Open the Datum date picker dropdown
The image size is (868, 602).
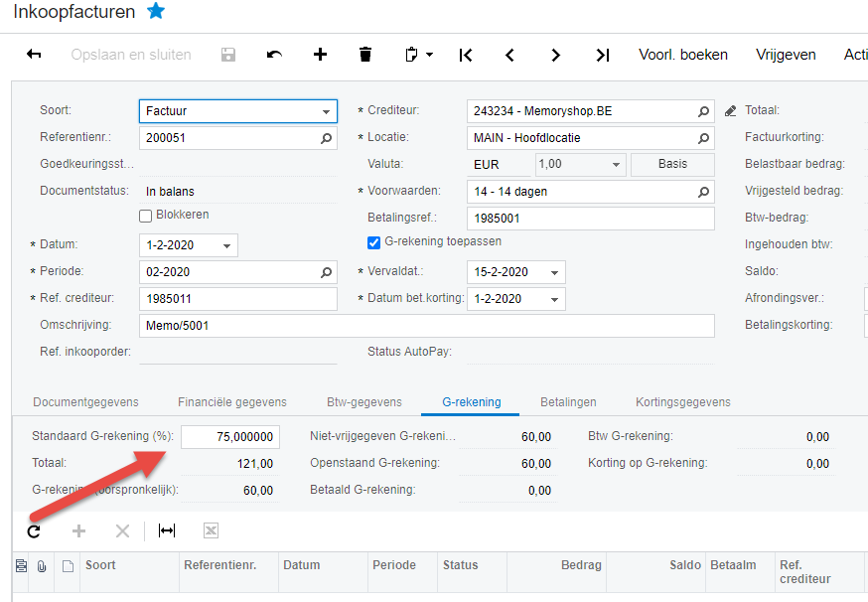pos(227,246)
